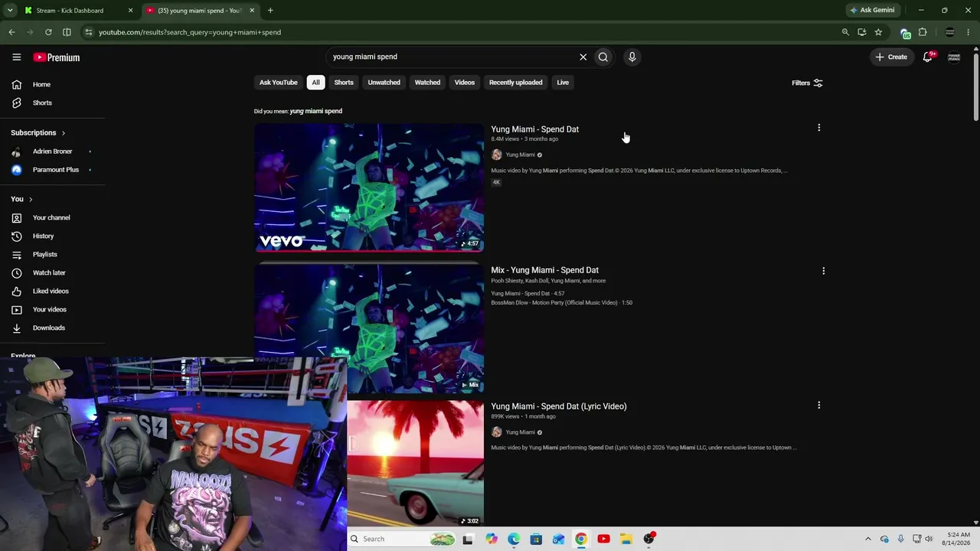Expand the Subscriptions section
The image size is (980, 551).
coord(38,132)
